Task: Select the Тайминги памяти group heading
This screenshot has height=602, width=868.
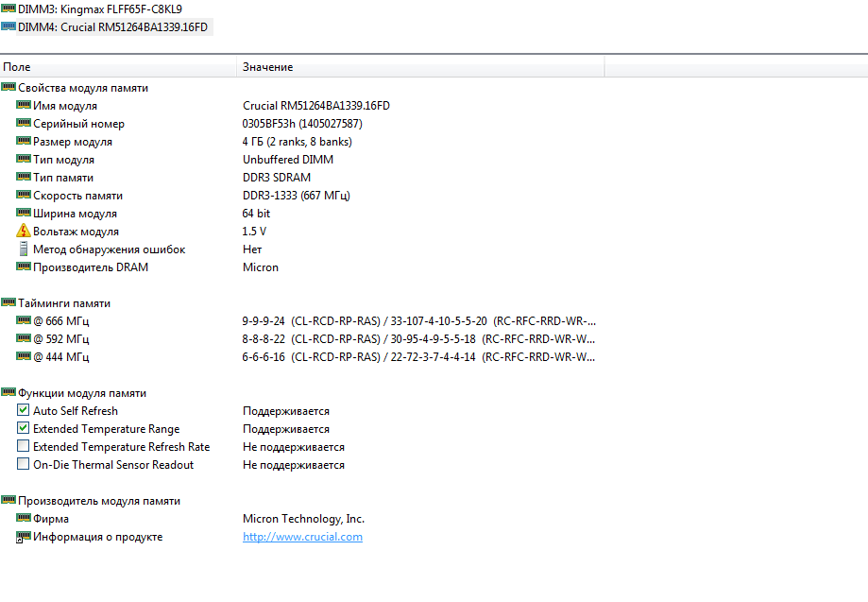Action: click(x=64, y=303)
